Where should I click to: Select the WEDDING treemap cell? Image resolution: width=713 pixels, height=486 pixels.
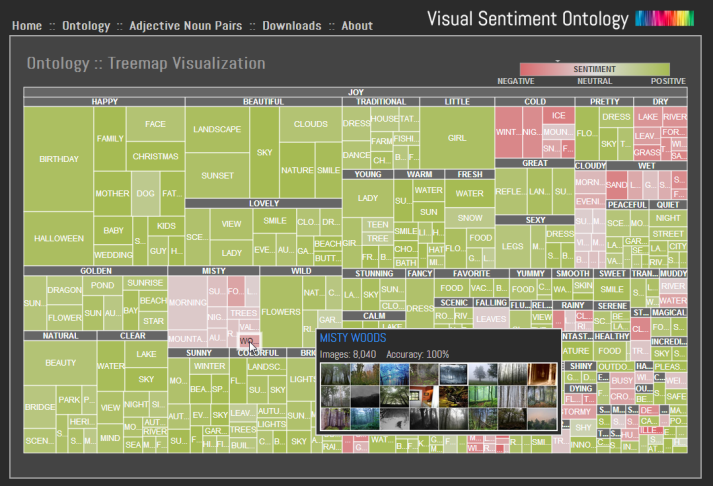click(113, 255)
